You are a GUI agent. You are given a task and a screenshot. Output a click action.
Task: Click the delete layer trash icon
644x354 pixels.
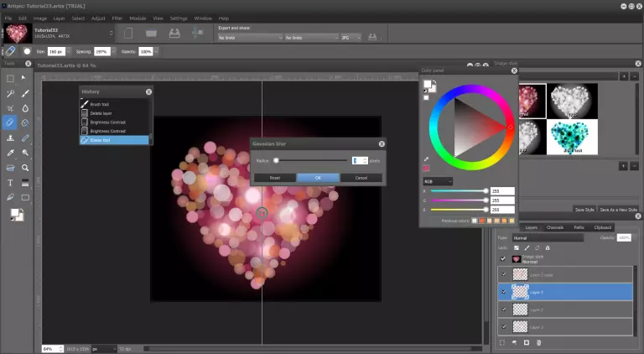[x=538, y=342]
